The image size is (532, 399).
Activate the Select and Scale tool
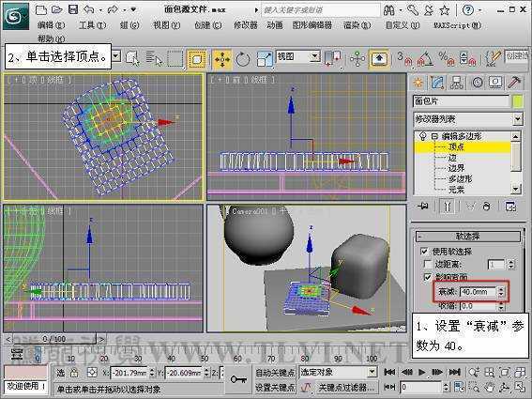coord(265,58)
